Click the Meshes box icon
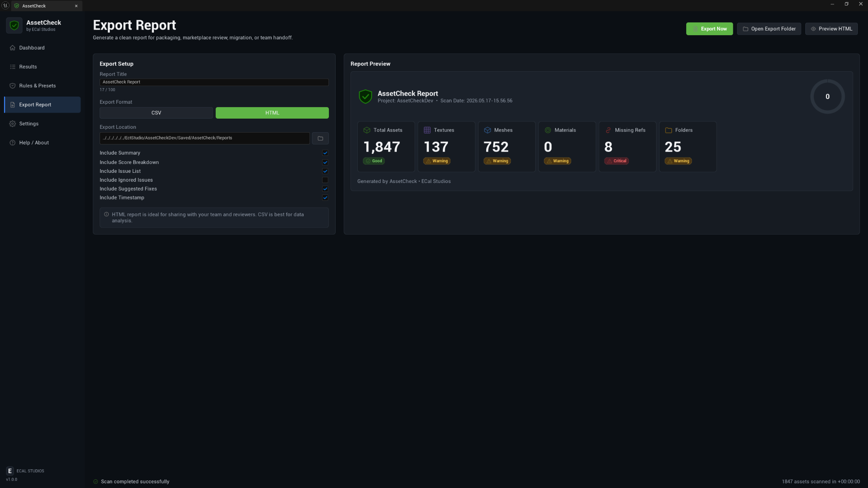Viewport: 868px width, 488px height. (487, 130)
